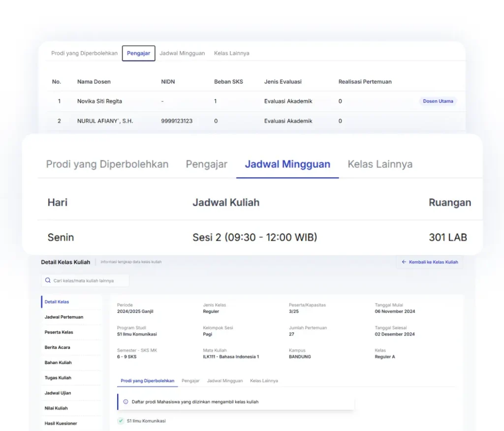Click the green check icon next to S1 Ilmu Komunikasi
The width and height of the screenshot is (504, 431).
pyautogui.click(x=121, y=421)
